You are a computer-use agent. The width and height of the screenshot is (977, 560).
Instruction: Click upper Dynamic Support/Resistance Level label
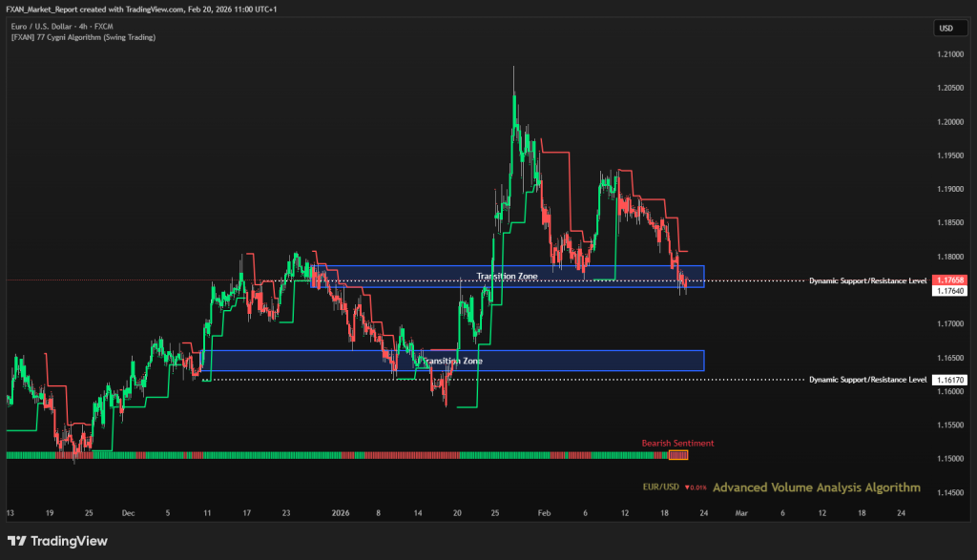pos(867,280)
